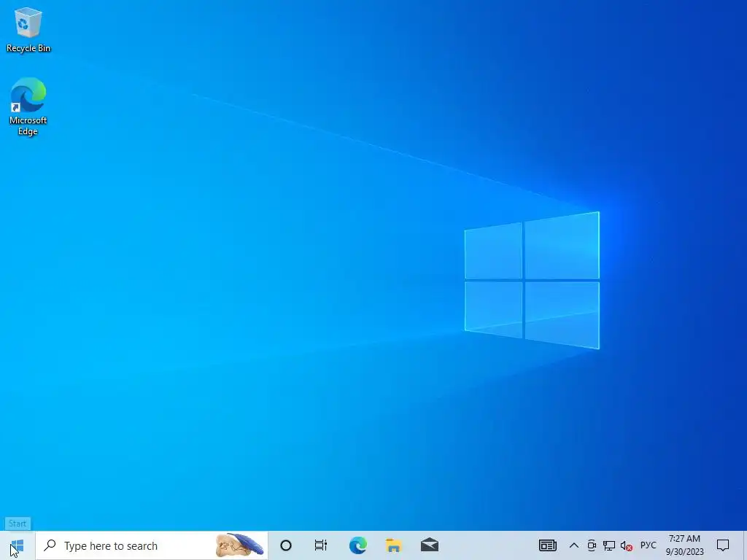Select the Recycle Bin desktop icon
This screenshot has height=560, width=747.
28,30
